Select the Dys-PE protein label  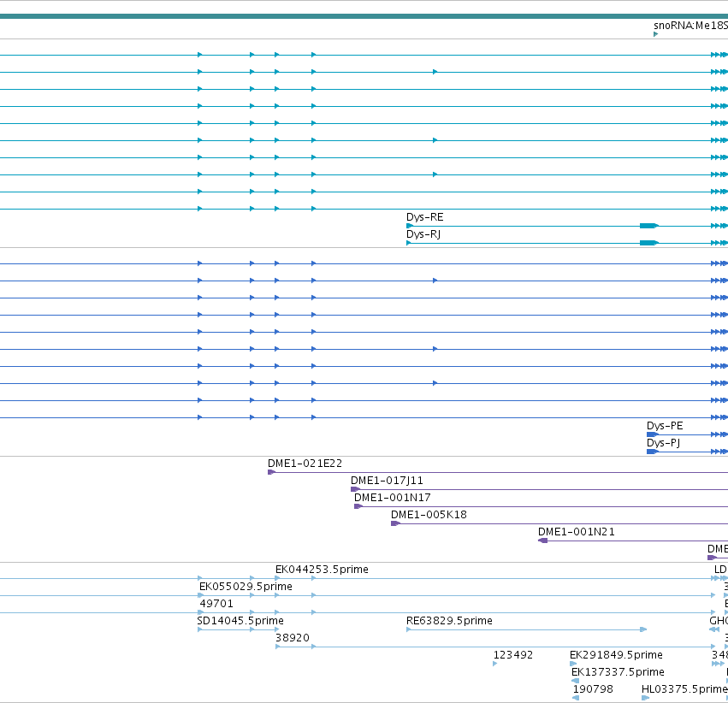(665, 426)
